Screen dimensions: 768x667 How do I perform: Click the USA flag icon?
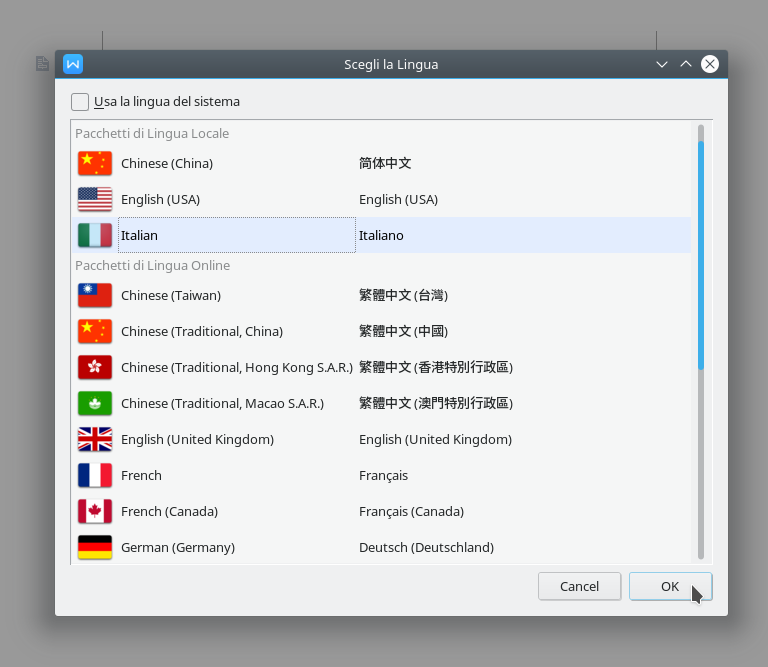click(x=95, y=199)
